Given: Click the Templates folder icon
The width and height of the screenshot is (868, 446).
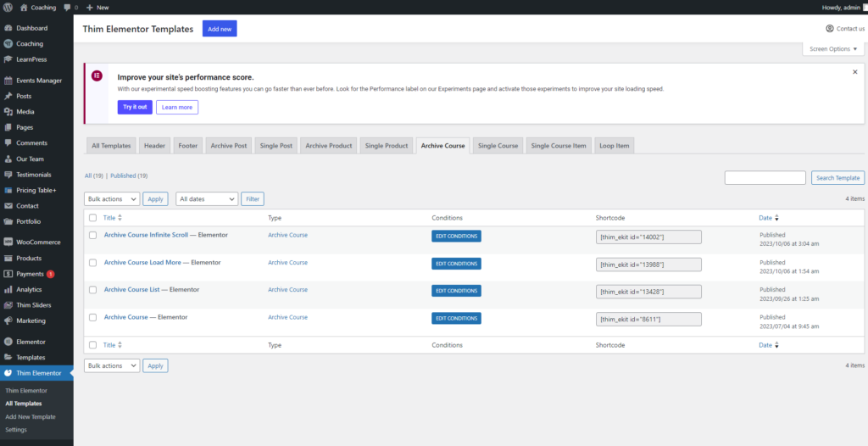Looking at the screenshot, I should pos(8,357).
